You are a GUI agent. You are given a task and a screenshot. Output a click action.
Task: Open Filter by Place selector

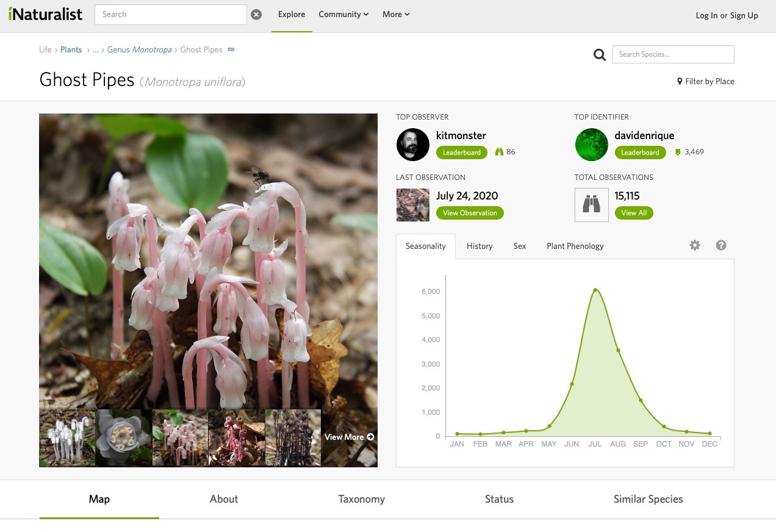click(705, 81)
